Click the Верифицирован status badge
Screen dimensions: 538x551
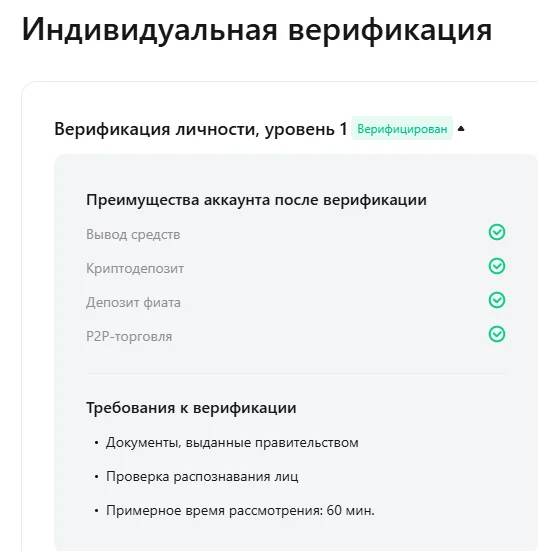[402, 129]
